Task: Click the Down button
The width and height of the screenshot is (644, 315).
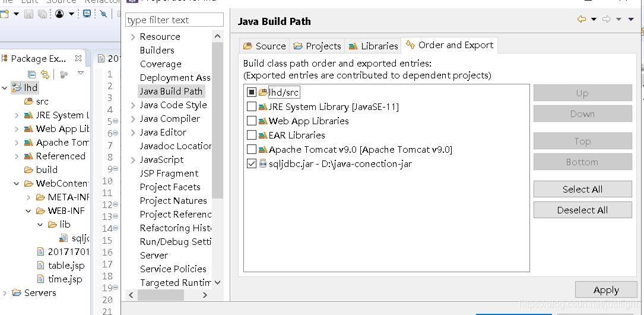Action: tap(582, 114)
